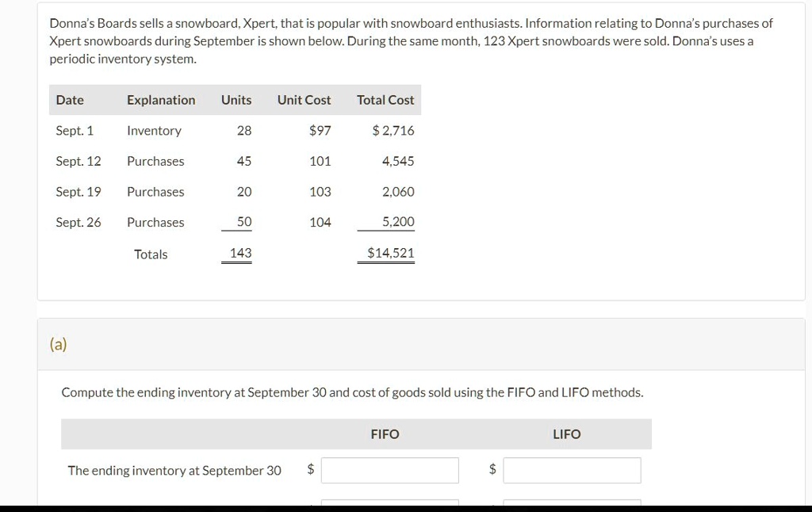Click the FIFO column heading
The width and height of the screenshot is (812, 512).
pos(385,434)
